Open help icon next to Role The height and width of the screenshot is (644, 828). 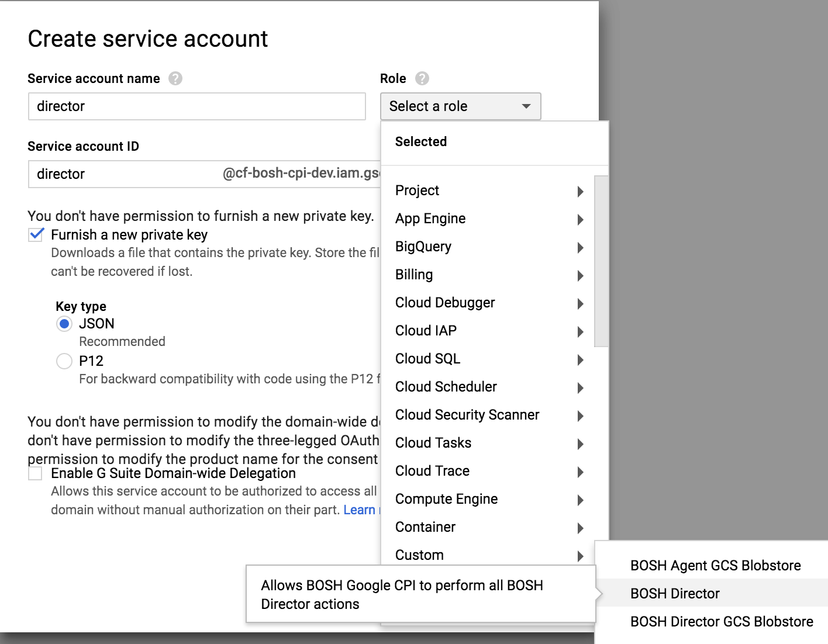click(x=422, y=78)
